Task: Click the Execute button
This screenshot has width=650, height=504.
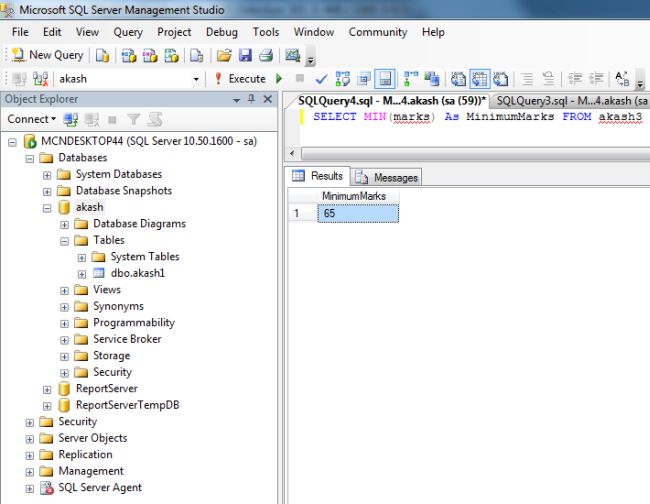Action: click(240, 79)
